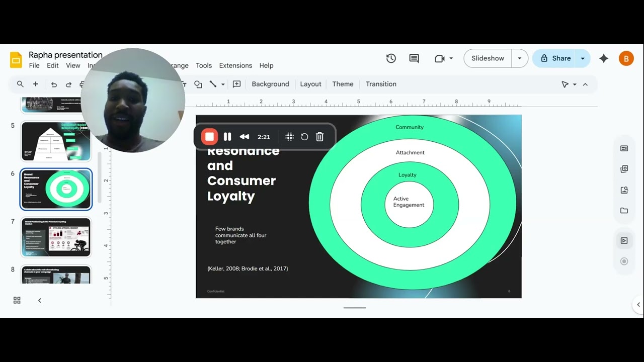
Task: Pause the screen recording
Action: (x=227, y=137)
